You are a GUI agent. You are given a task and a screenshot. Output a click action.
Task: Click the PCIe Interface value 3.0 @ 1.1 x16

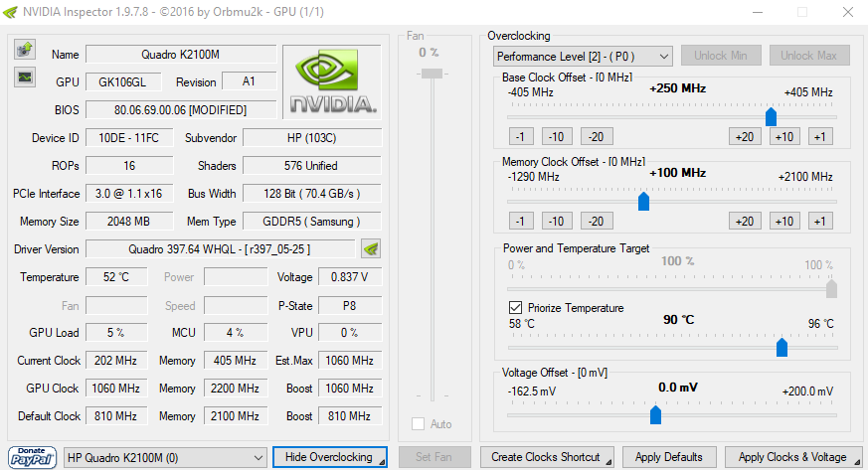[x=129, y=194]
